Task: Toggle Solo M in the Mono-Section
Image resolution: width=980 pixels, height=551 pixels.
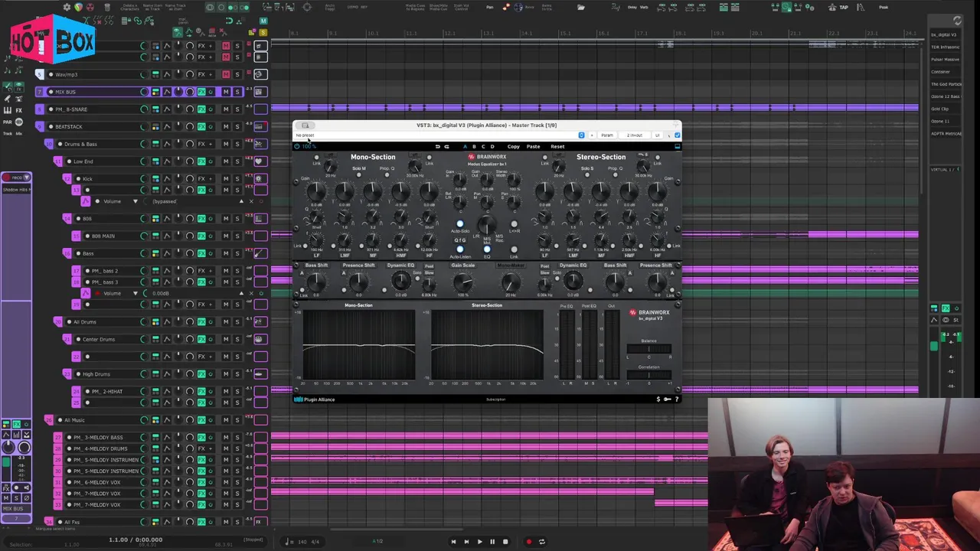Action: tap(358, 174)
